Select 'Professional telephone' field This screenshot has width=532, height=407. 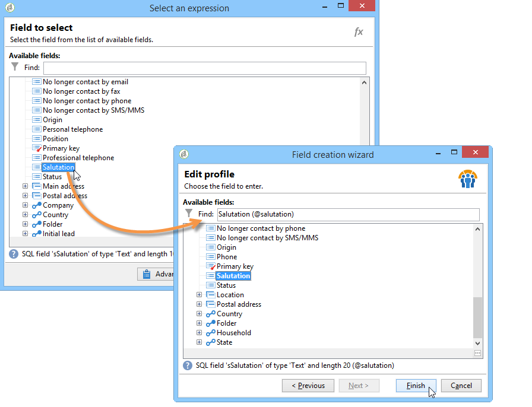point(78,158)
